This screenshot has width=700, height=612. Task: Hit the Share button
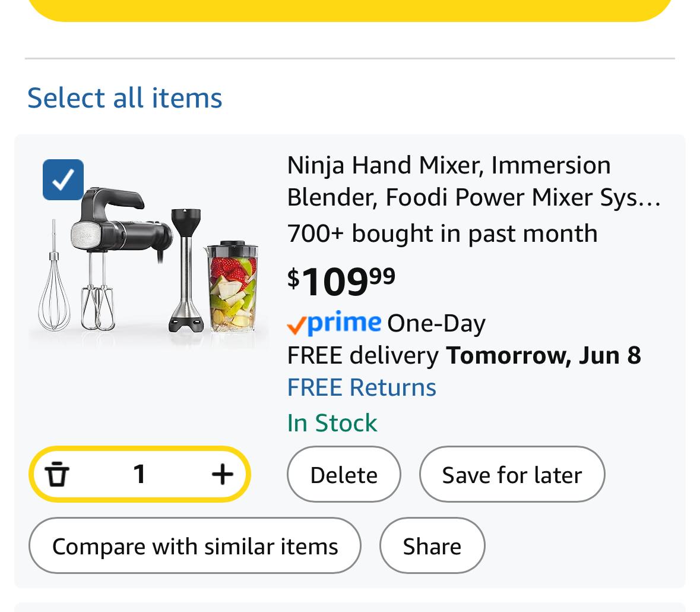click(432, 546)
